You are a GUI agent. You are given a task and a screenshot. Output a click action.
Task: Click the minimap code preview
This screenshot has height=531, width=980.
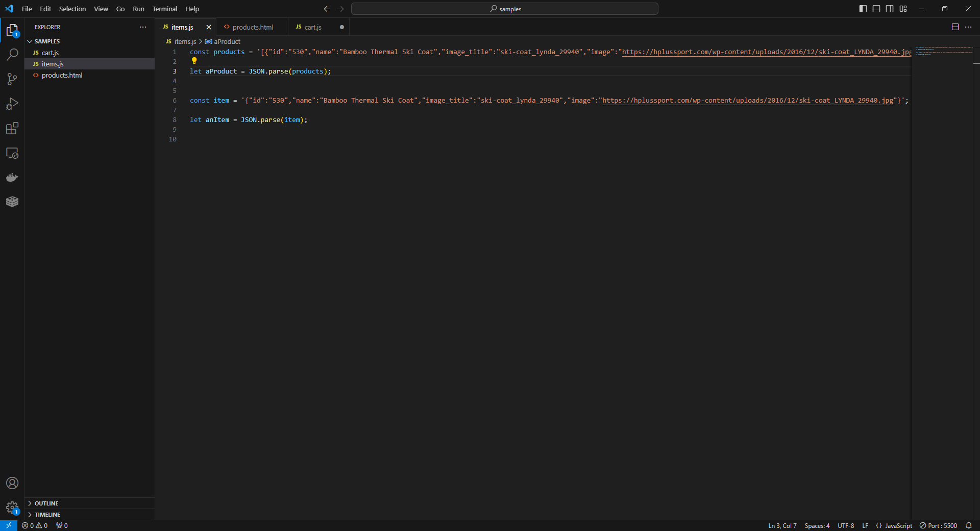tap(943, 51)
